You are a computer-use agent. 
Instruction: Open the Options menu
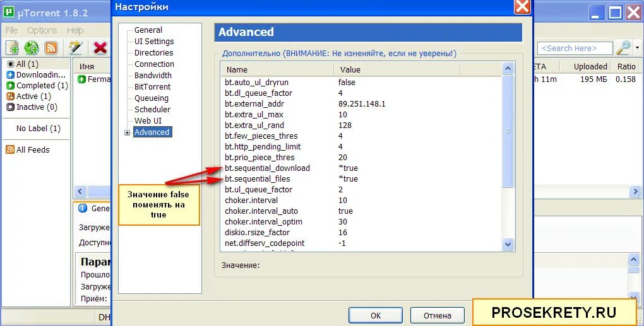point(42,30)
